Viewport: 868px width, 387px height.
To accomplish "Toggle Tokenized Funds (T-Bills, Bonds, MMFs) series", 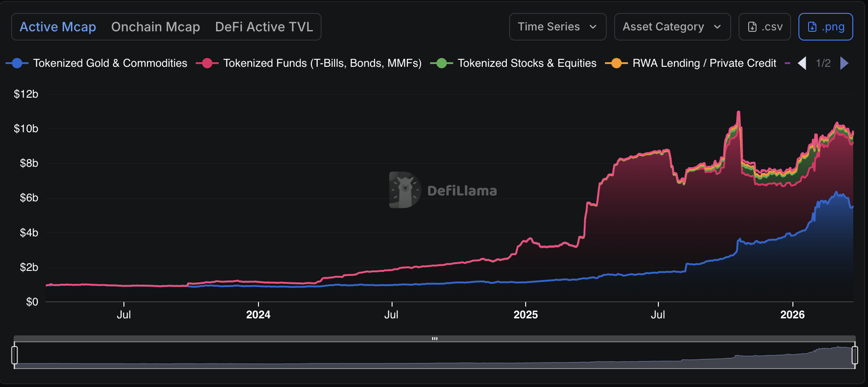I will click(x=322, y=63).
